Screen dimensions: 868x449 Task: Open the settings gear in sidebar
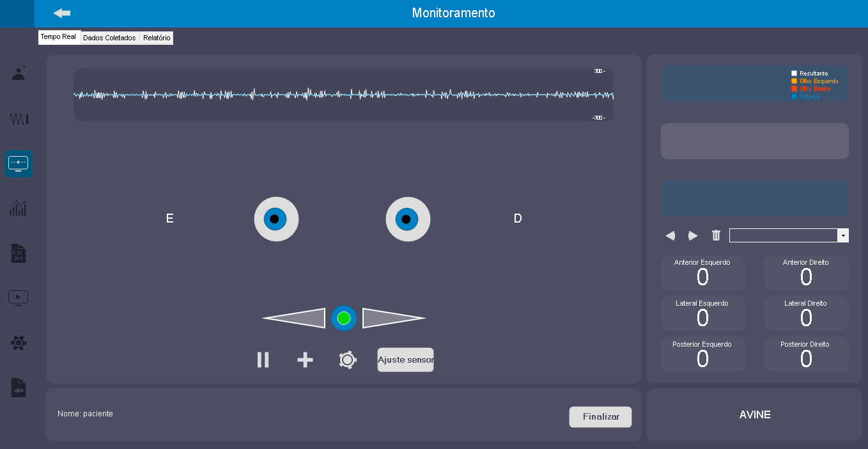[19, 343]
